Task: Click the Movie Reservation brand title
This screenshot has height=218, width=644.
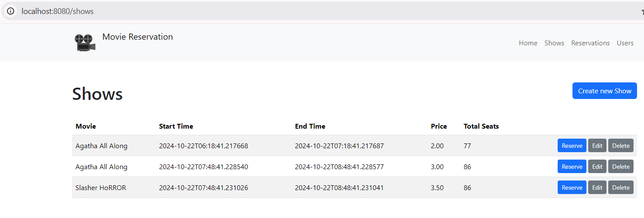Action: coord(137,37)
